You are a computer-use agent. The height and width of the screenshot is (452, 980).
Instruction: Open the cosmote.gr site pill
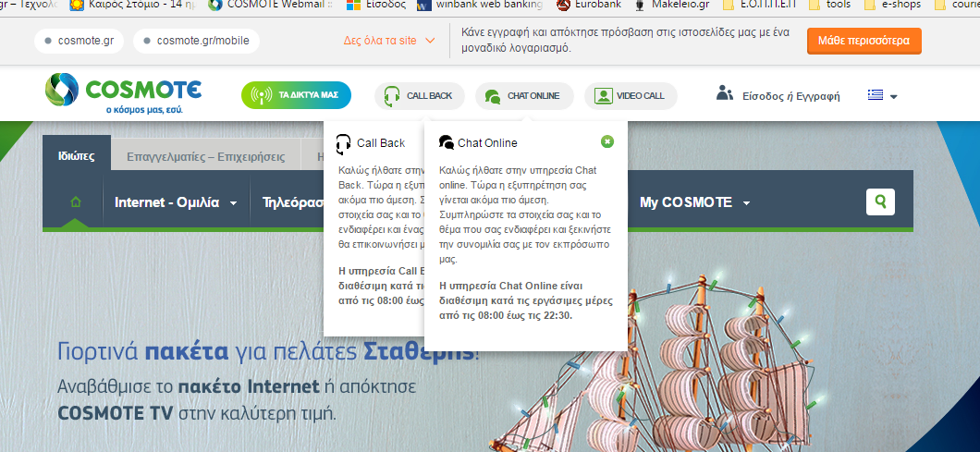point(79,41)
